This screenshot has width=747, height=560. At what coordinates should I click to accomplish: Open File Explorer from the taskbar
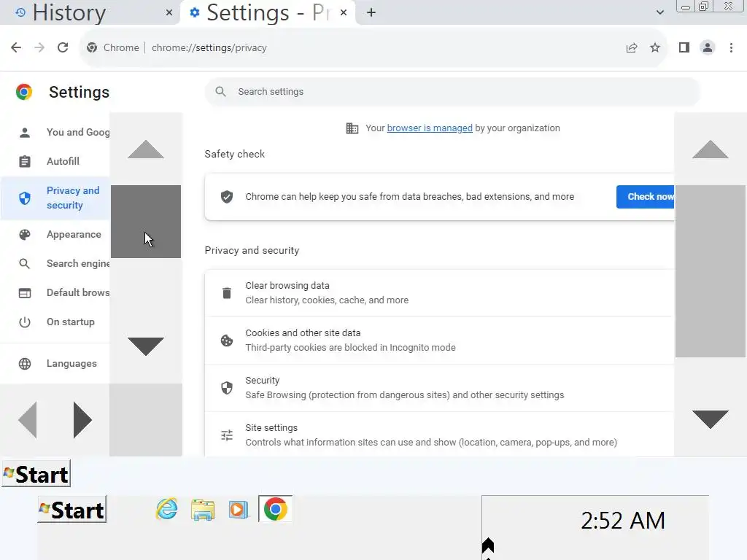point(203,509)
